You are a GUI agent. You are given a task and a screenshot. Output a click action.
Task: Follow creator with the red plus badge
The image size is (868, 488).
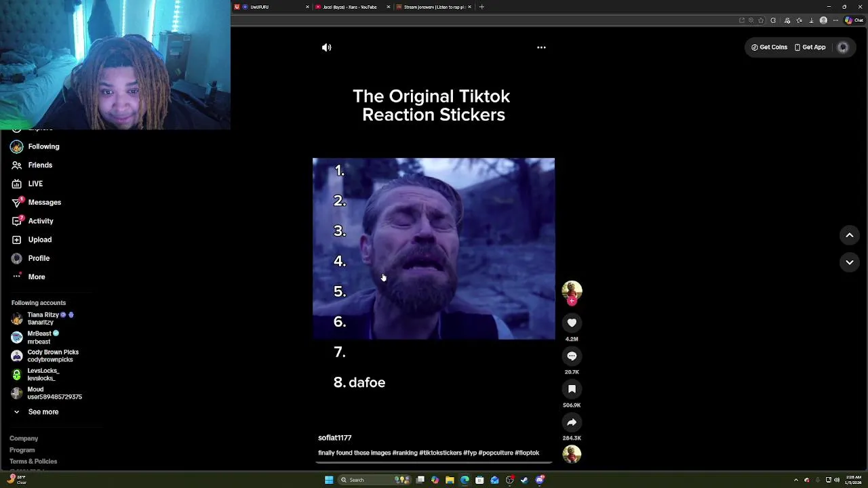coord(572,301)
